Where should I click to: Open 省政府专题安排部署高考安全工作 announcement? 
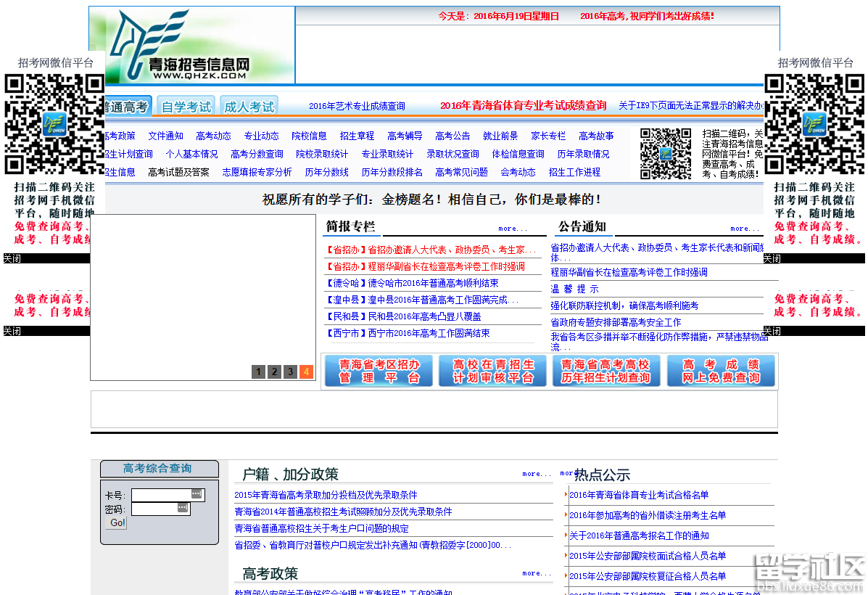(616, 322)
